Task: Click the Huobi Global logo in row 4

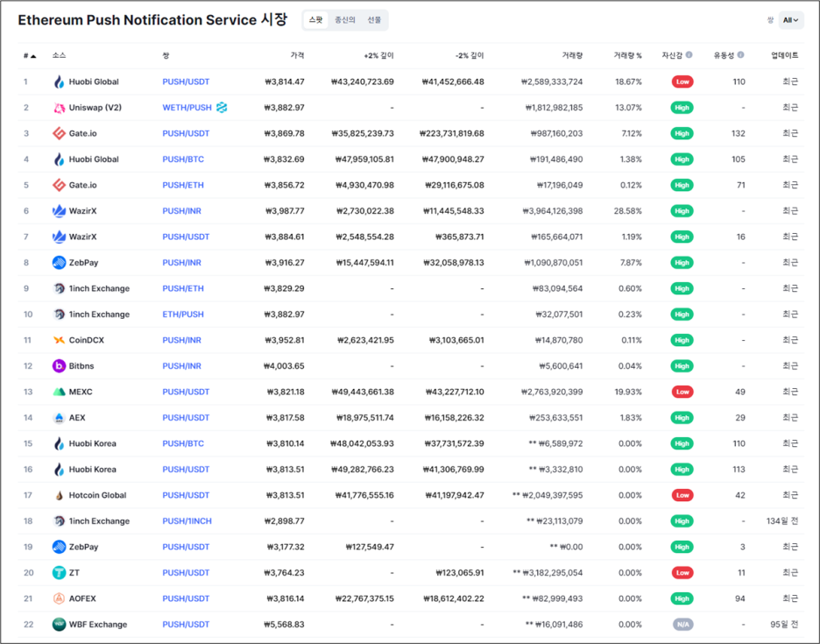Action: tap(59, 159)
